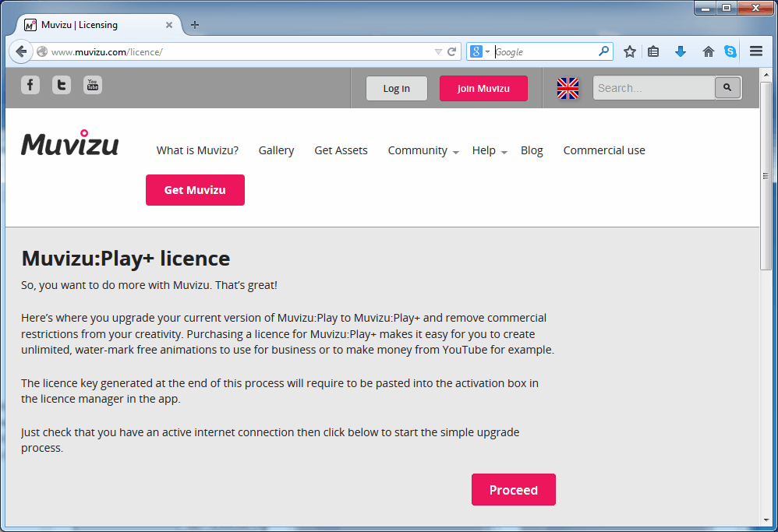Click the site search magnifier button
778x532 pixels.
point(728,88)
